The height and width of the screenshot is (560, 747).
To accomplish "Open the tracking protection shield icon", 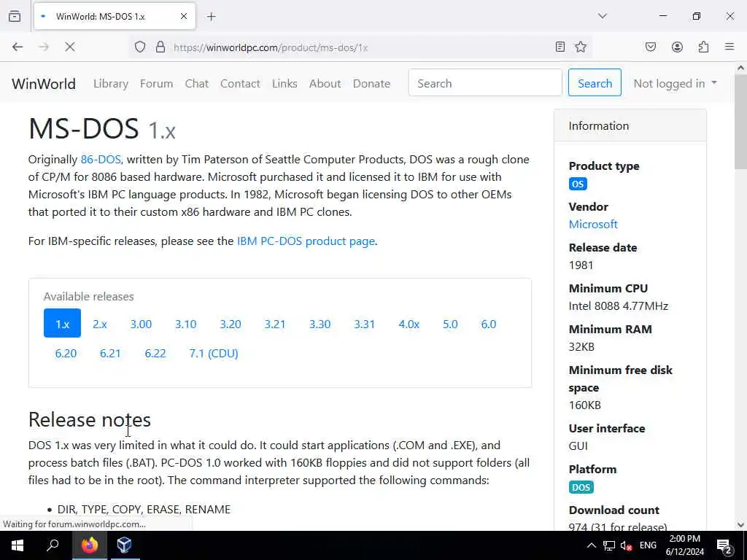I will 139,47.
